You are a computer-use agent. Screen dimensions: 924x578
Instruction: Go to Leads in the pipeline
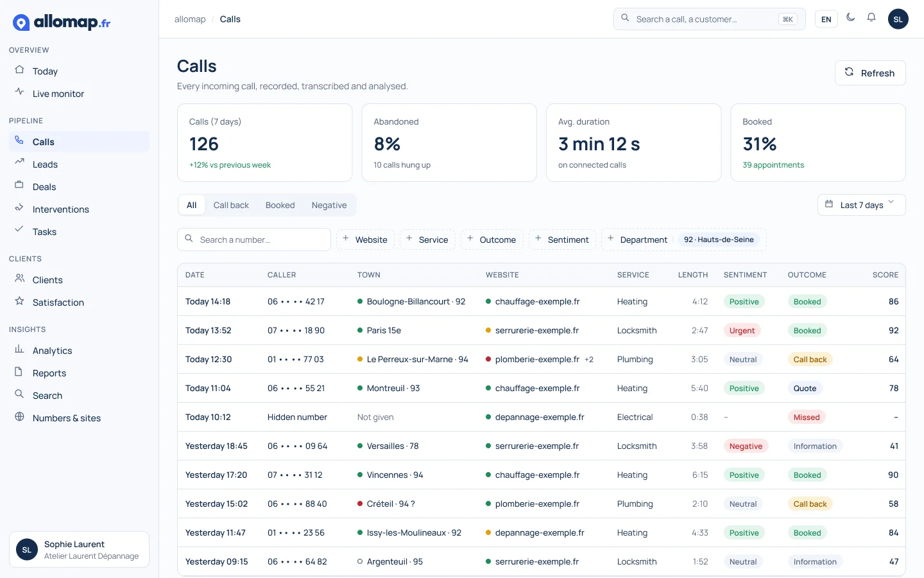coord(79,164)
